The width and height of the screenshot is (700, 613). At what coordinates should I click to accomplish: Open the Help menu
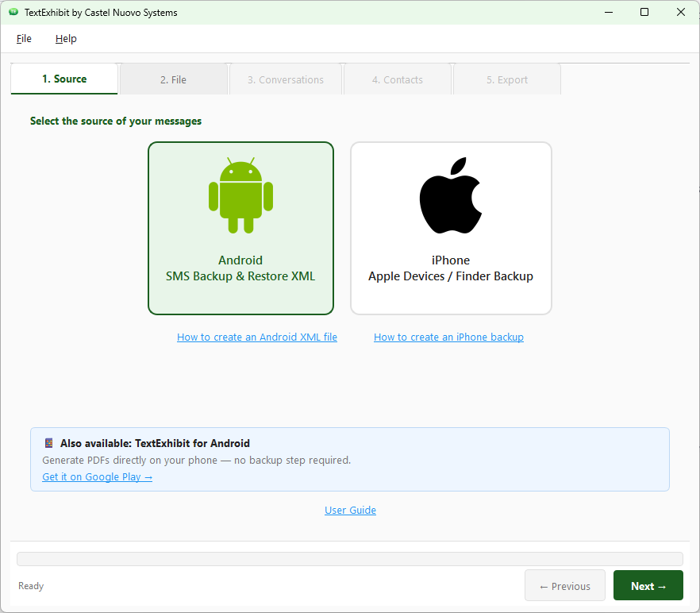pos(66,39)
